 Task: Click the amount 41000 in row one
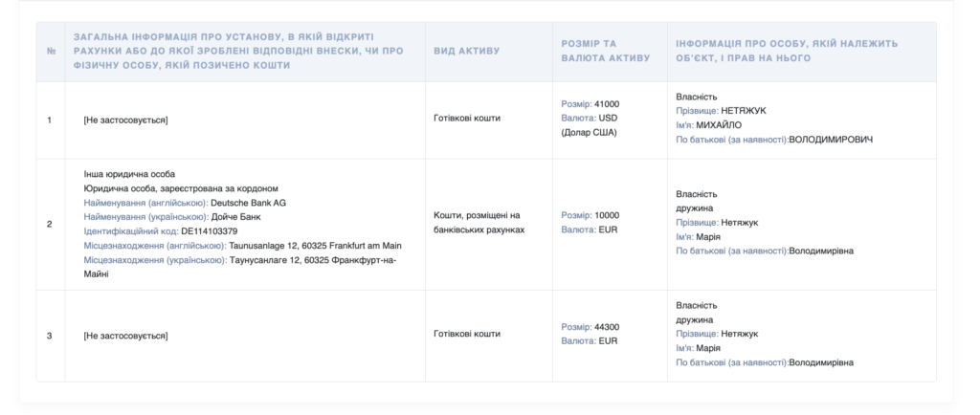(x=607, y=103)
